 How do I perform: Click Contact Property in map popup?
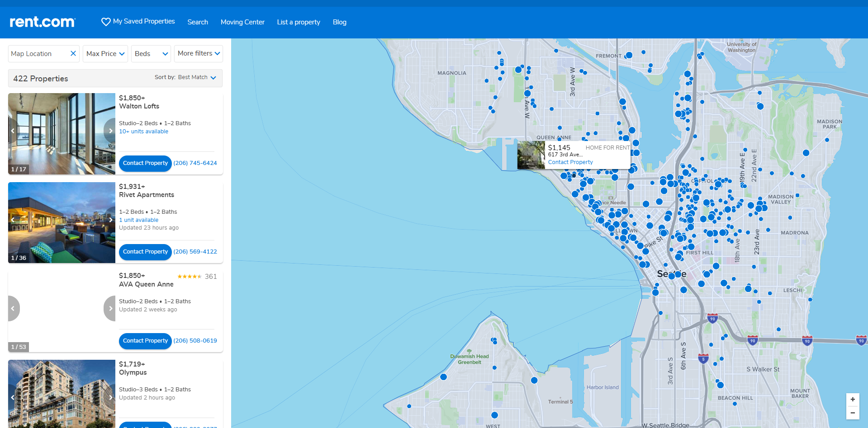(x=570, y=162)
